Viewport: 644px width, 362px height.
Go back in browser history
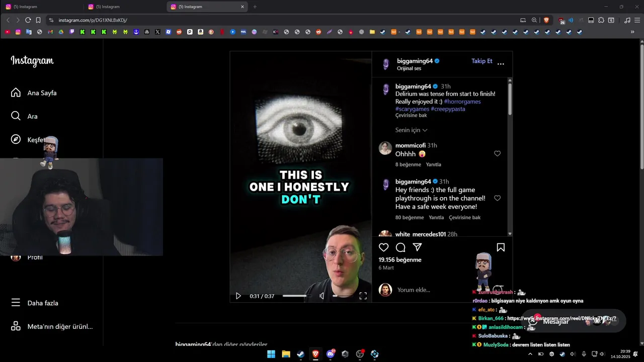pos(8,20)
